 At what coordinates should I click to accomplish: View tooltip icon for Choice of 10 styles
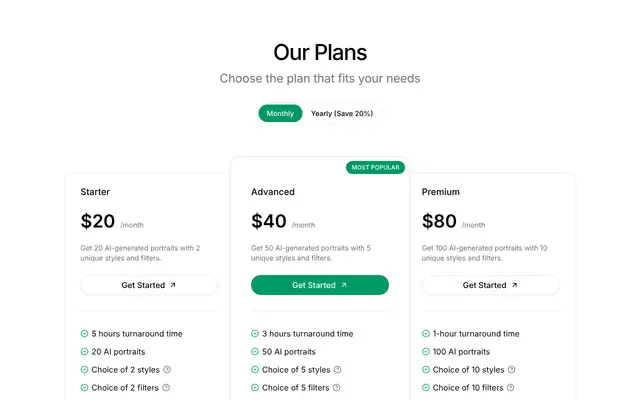click(x=511, y=369)
